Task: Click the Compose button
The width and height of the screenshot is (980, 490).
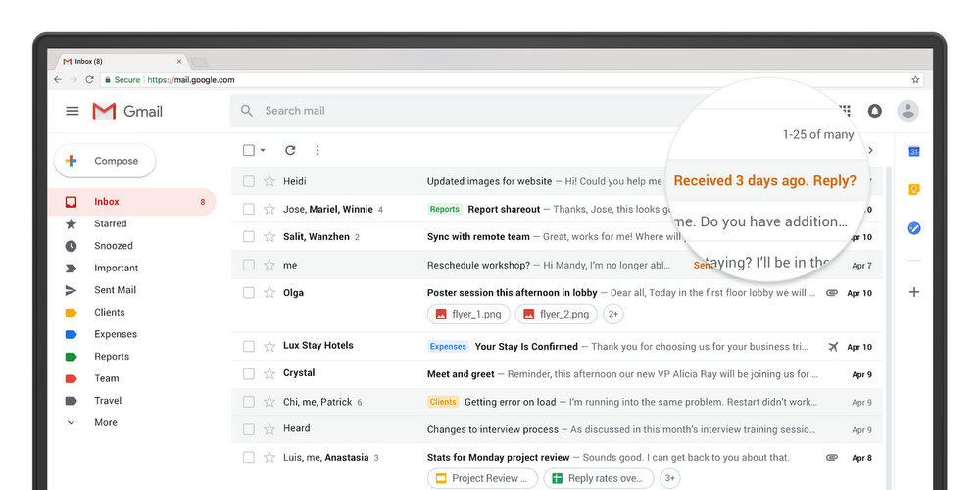Action: [105, 161]
